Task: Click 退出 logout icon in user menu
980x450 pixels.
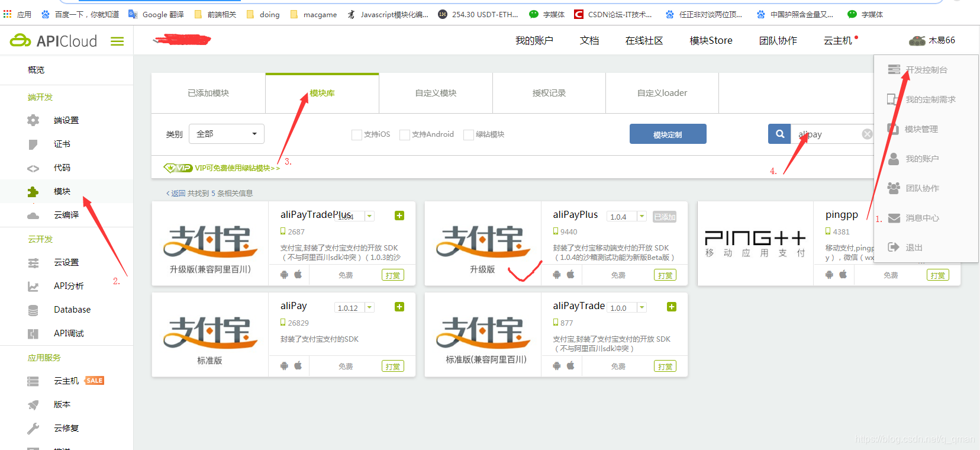Action: [x=894, y=247]
